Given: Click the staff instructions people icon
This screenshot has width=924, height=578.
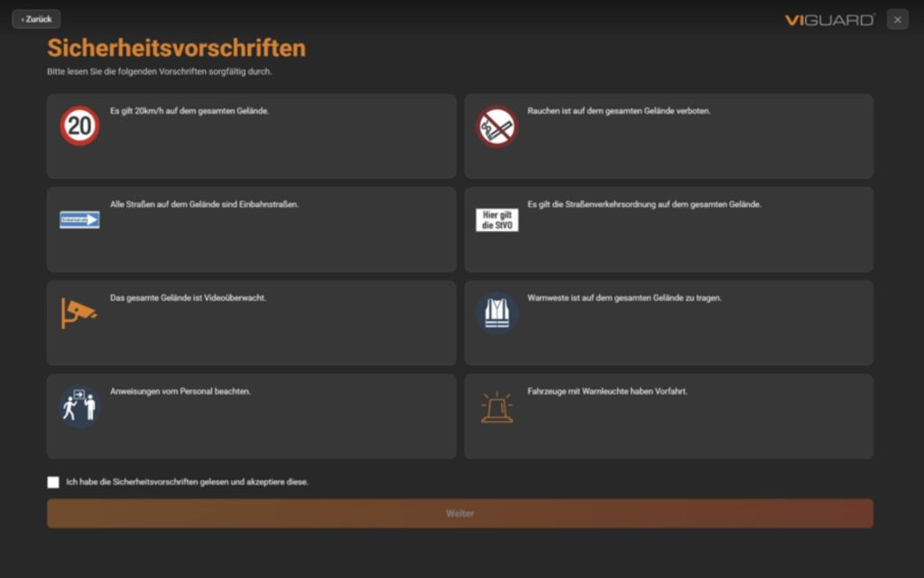Looking at the screenshot, I should click(x=79, y=406).
